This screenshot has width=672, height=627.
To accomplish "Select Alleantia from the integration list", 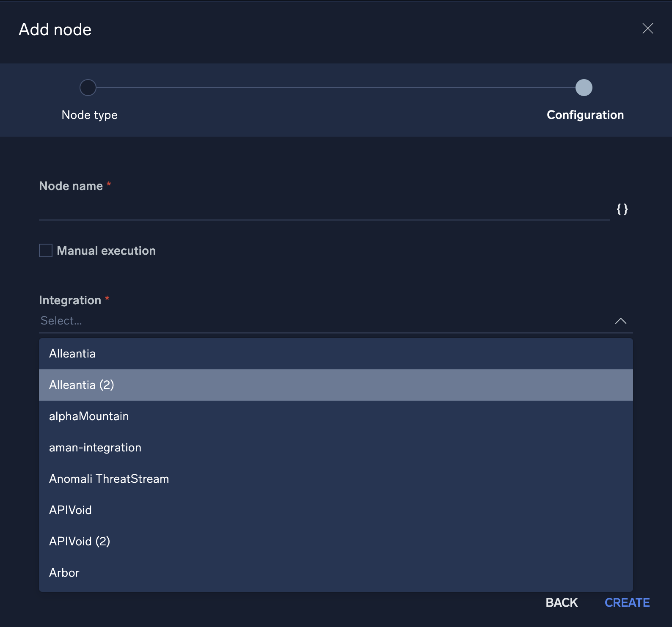I will 72,354.
